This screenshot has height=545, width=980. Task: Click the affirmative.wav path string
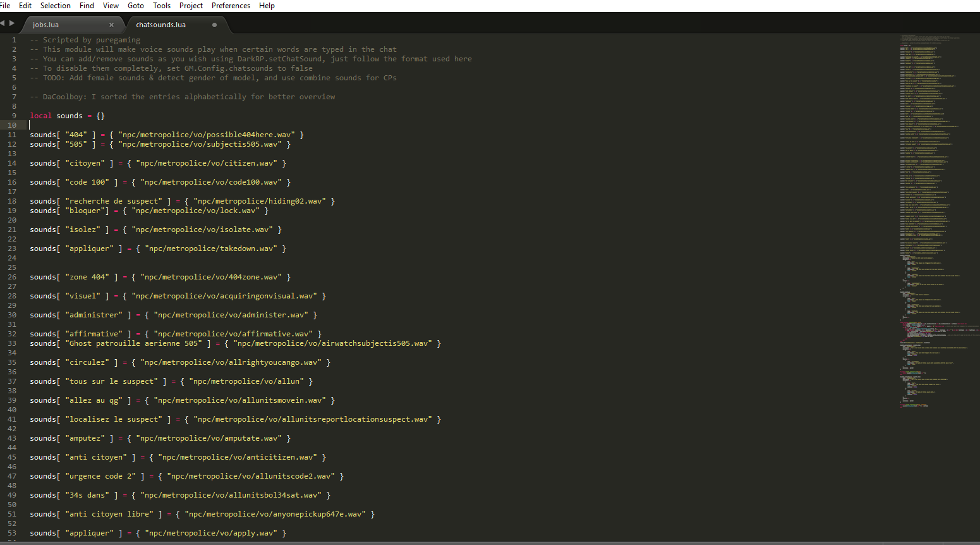(233, 334)
